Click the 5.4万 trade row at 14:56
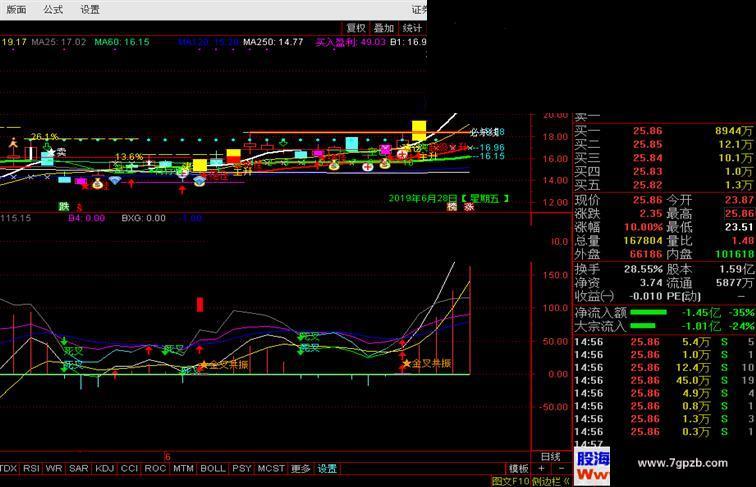Viewport: 756px width, 487px height. (x=664, y=342)
